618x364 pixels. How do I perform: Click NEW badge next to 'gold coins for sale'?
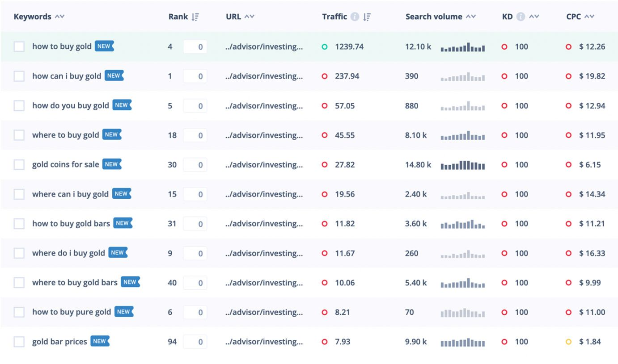pos(112,164)
